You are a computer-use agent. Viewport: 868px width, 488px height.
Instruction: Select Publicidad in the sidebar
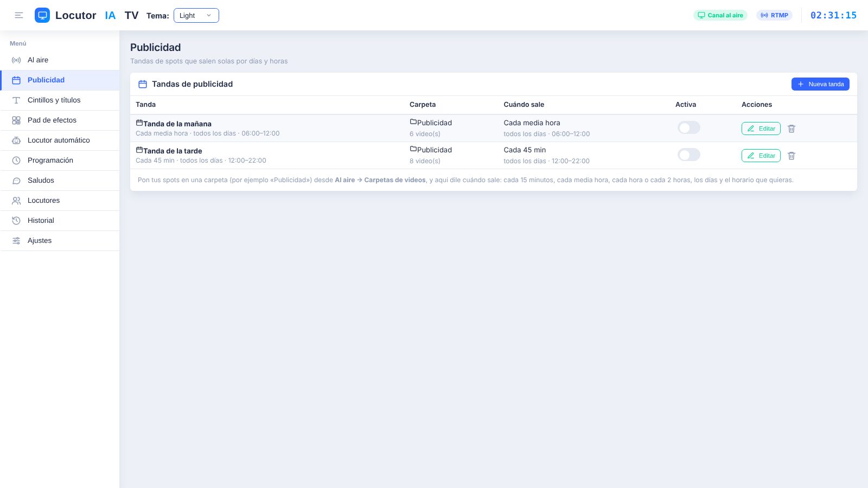[60, 80]
